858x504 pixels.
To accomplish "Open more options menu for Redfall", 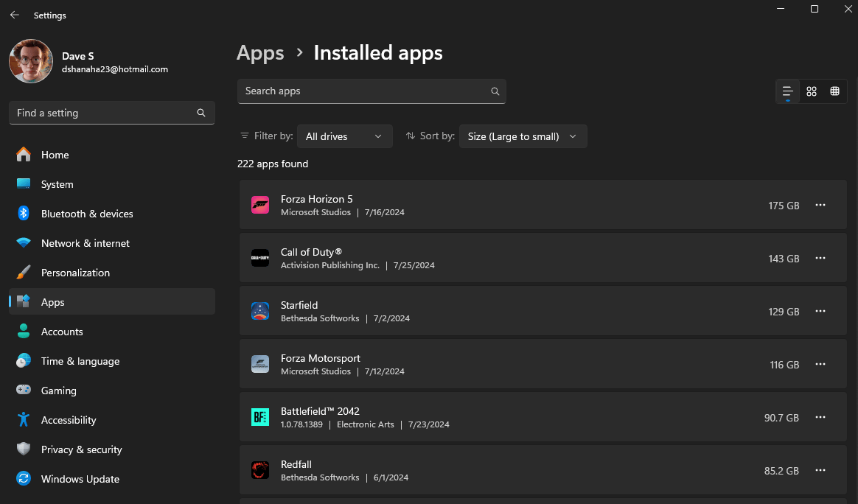I will (x=820, y=470).
